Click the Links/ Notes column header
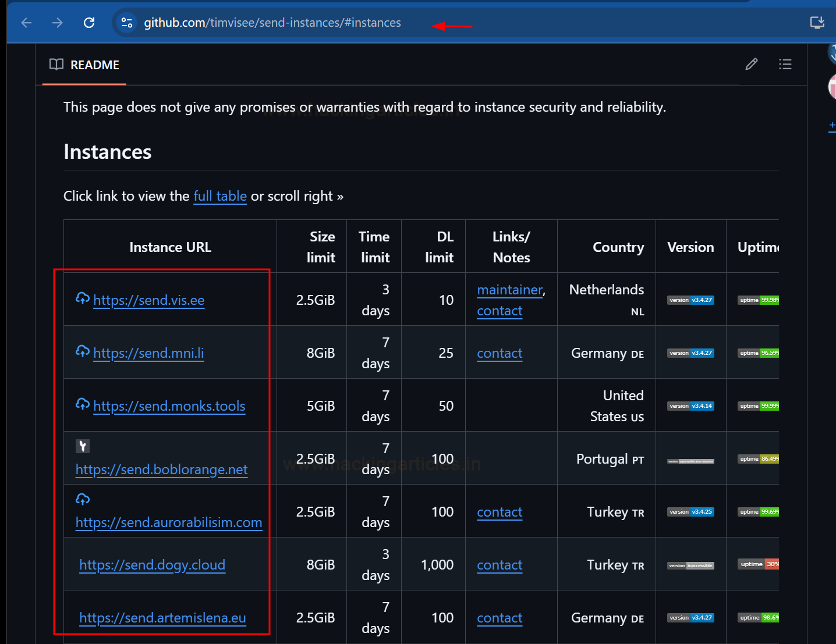Viewport: 836px width, 644px height. click(512, 247)
